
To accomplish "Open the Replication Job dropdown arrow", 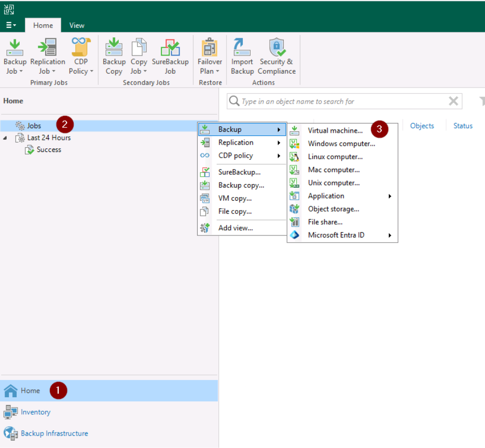I will tap(53, 72).
